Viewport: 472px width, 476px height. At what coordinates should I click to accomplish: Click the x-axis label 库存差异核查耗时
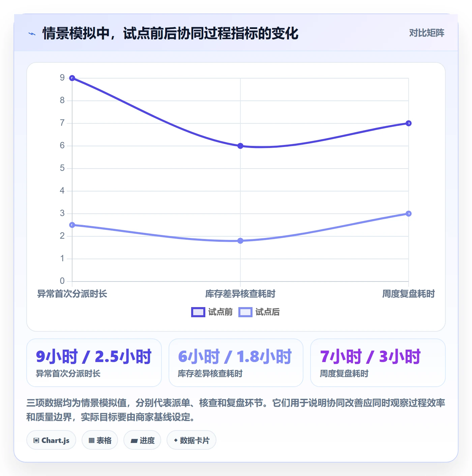(240, 294)
